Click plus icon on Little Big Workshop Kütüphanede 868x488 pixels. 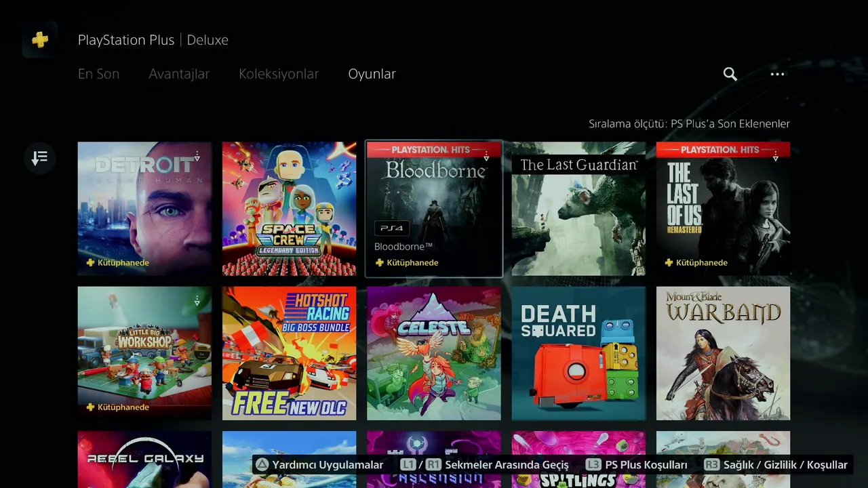(90, 407)
